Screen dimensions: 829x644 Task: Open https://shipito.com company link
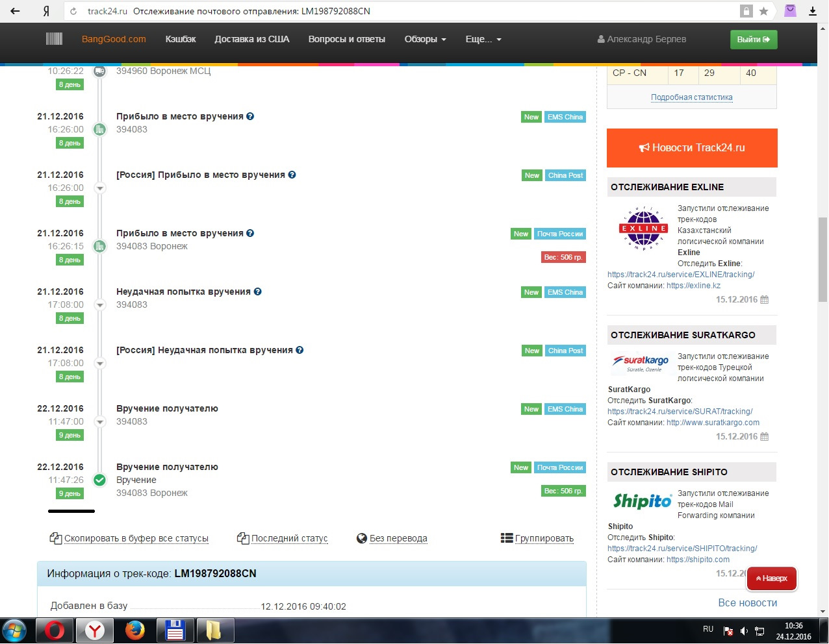coord(698,559)
